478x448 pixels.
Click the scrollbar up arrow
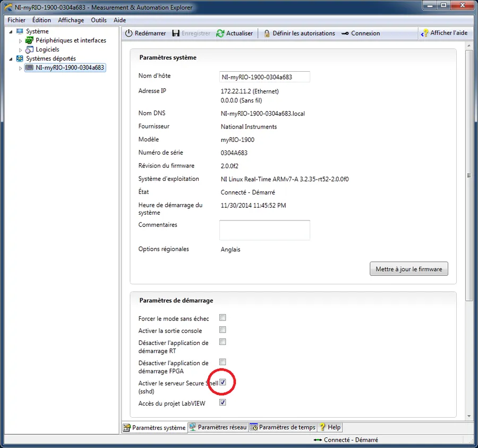click(x=469, y=46)
